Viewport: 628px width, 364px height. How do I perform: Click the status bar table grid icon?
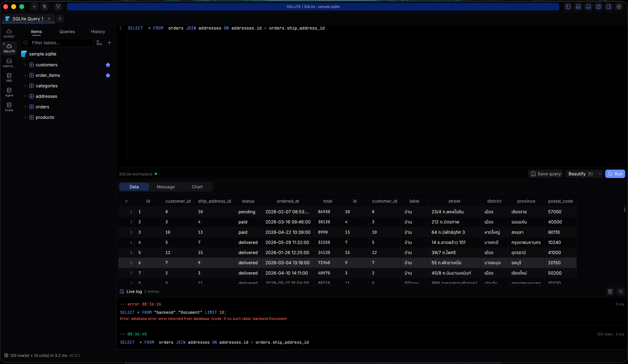point(6,355)
